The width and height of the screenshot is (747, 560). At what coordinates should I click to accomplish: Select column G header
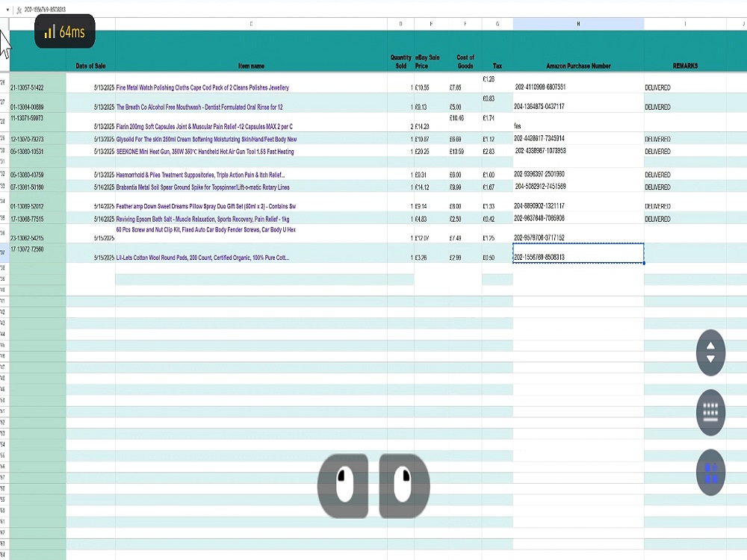498,24
